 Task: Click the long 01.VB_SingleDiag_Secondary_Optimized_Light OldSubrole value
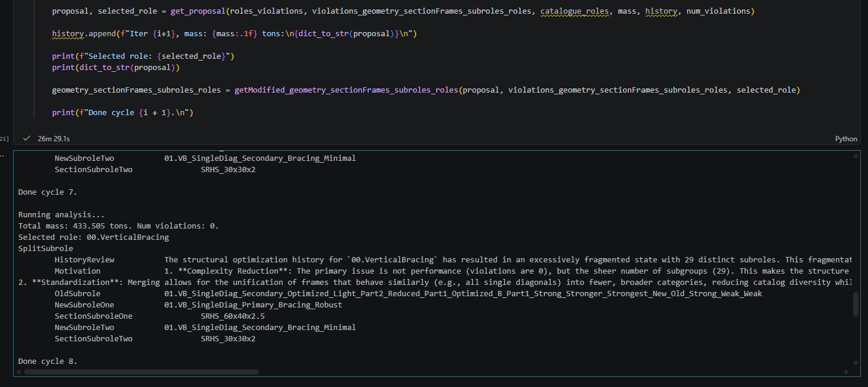[x=463, y=294]
